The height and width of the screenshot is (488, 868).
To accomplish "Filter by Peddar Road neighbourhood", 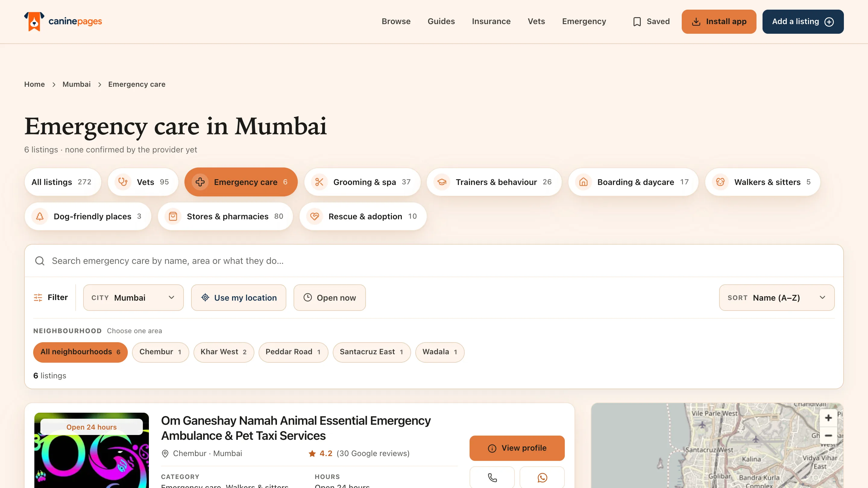I will pyautogui.click(x=293, y=352).
